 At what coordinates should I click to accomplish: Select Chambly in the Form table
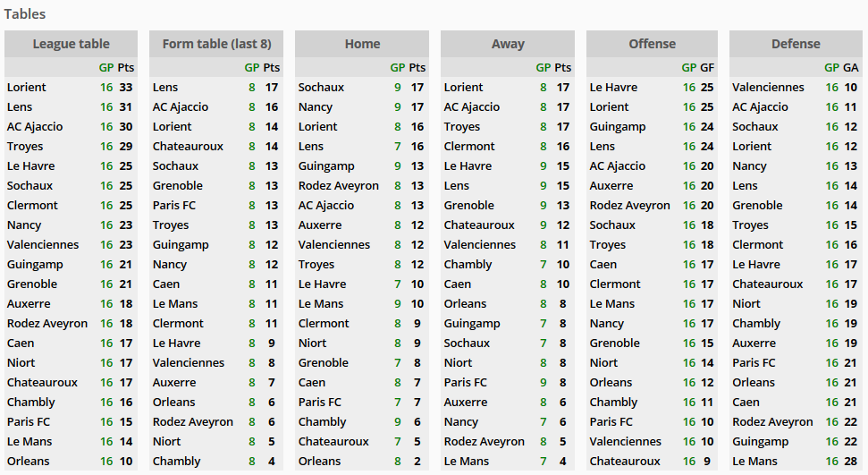177,462
